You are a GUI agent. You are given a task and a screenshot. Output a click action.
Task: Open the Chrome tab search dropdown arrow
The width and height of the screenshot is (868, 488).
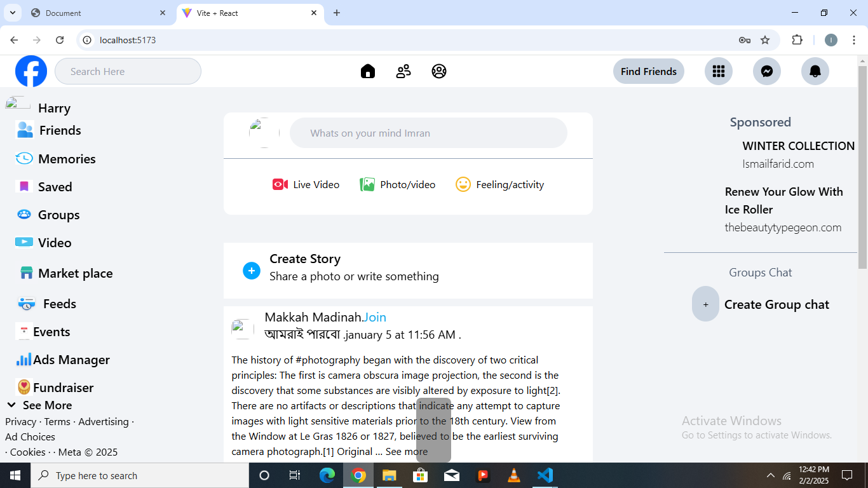point(12,13)
